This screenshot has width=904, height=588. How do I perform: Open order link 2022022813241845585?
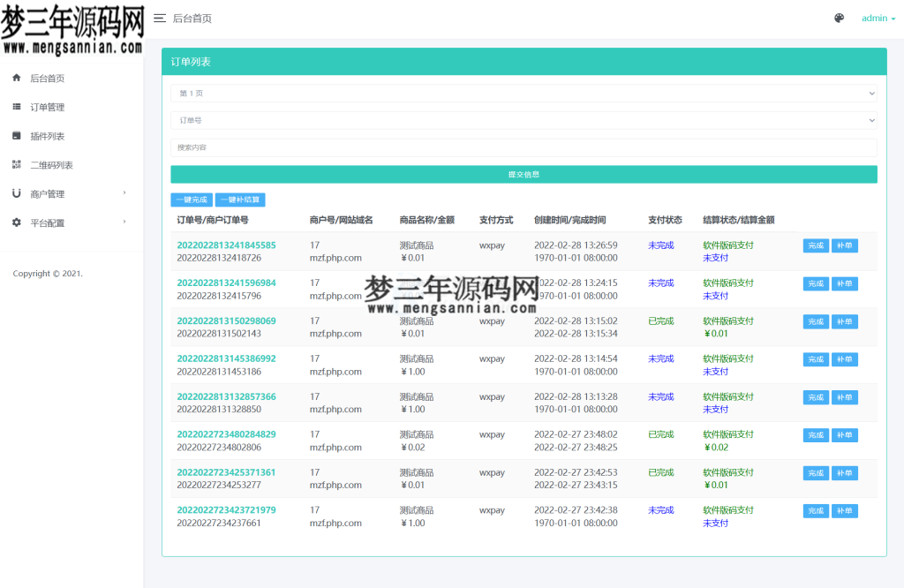tap(226, 245)
